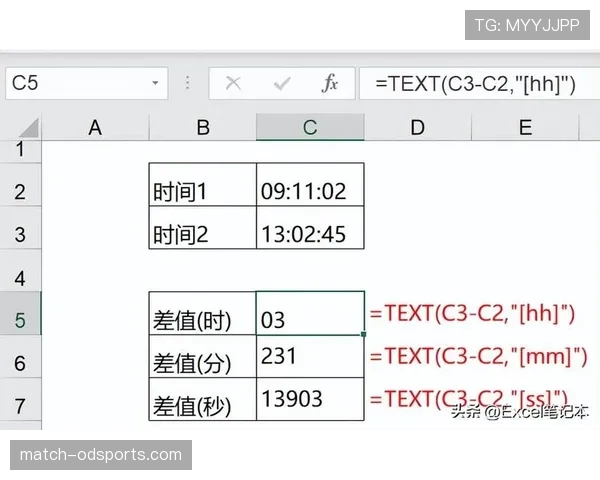
Task: Click the cell with value 13:02:45
Action: coord(310,228)
